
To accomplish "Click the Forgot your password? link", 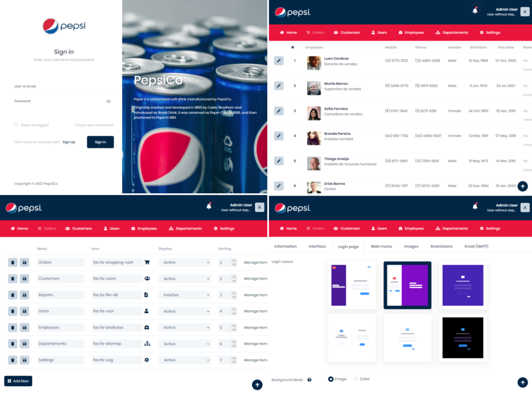I will [95, 125].
